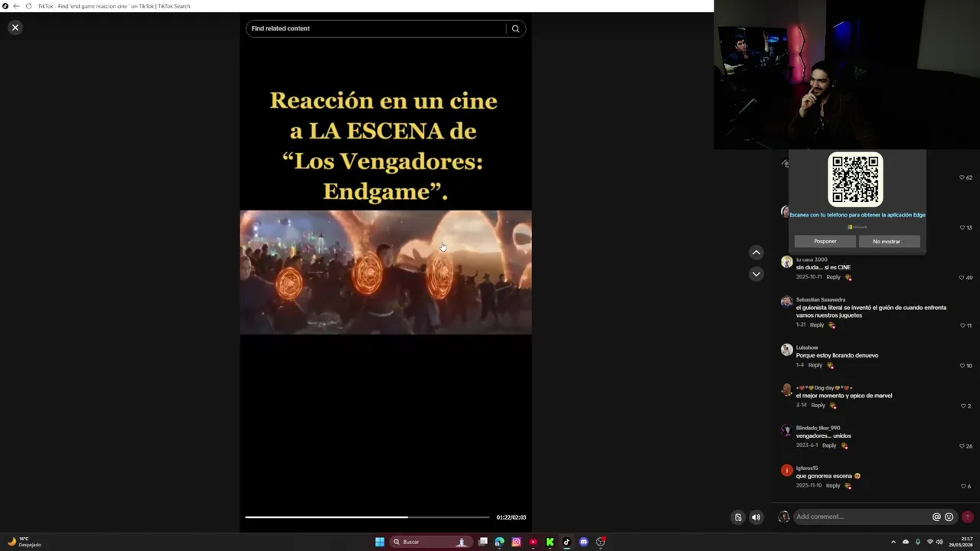
Task: Reload the page with the refresh icon
Action: (x=28, y=6)
